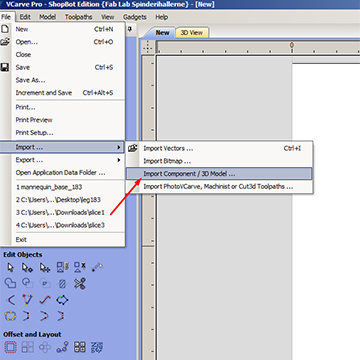Click the Subtract vectors icon
Viewport: 360px width, 360px height.
[x=27, y=283]
